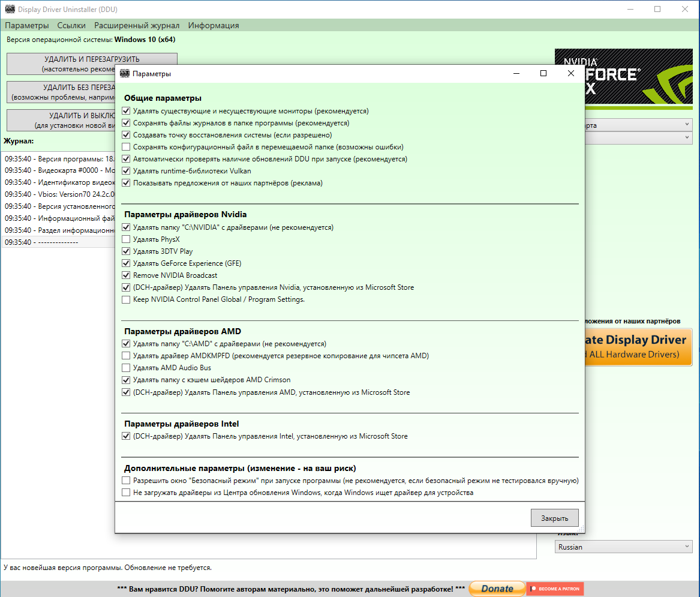700x597 pixels.
Task: Open the Расширенный журнал menu
Action: [137, 25]
